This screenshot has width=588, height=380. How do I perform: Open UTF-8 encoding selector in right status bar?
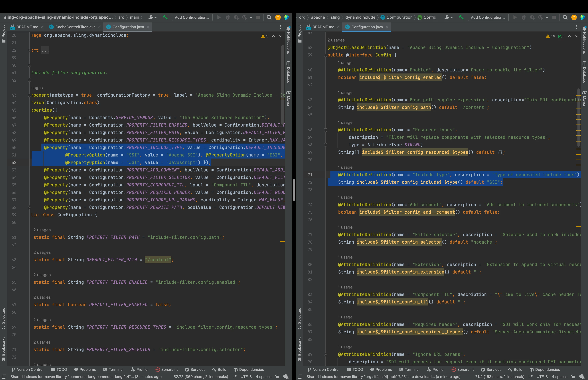click(542, 377)
